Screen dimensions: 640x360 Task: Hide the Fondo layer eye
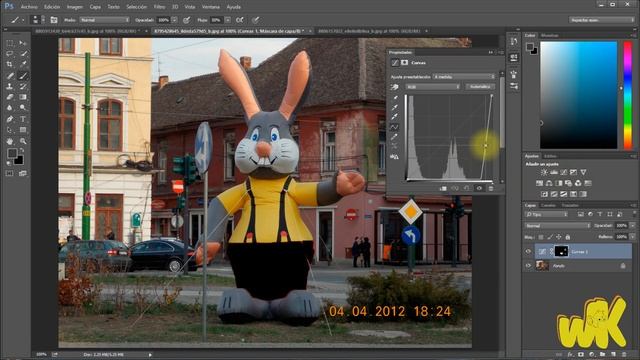point(528,266)
